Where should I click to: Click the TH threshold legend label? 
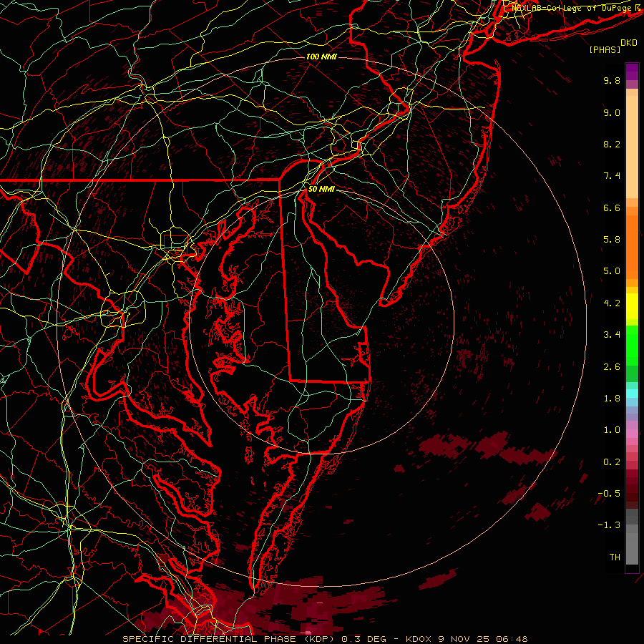[x=615, y=557]
